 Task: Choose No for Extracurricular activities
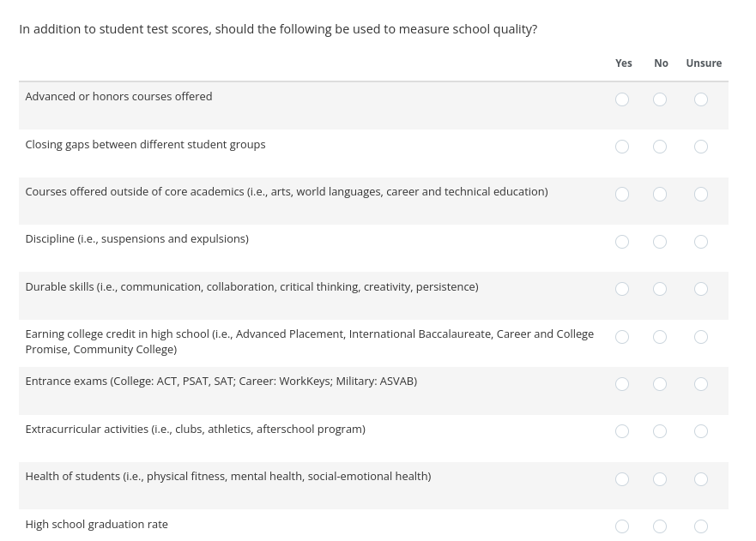tap(660, 431)
